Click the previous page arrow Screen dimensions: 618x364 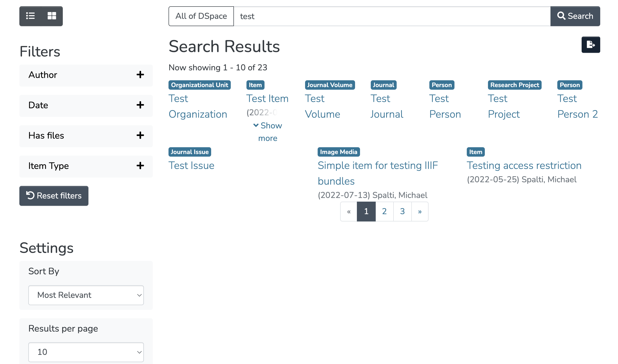[x=349, y=211]
